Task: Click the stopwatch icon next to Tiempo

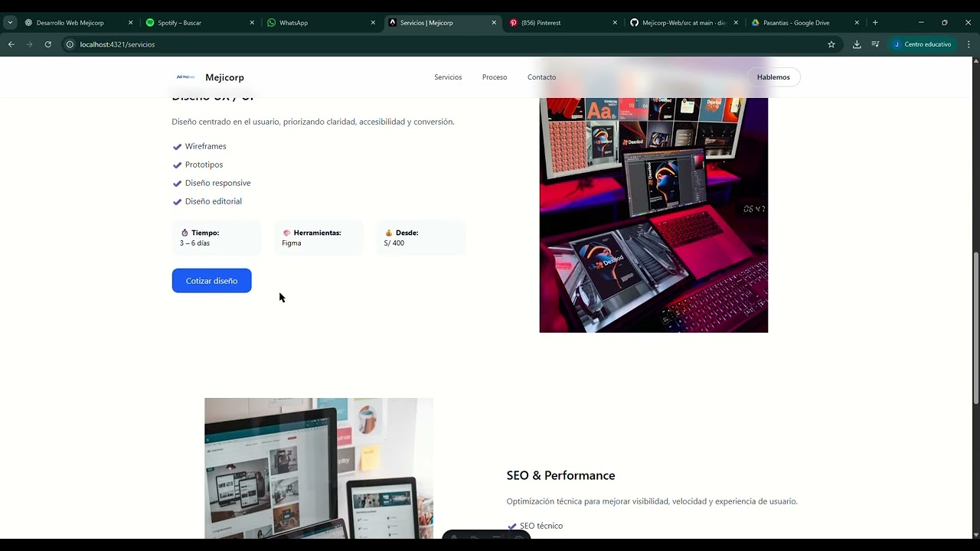Action: pyautogui.click(x=185, y=233)
